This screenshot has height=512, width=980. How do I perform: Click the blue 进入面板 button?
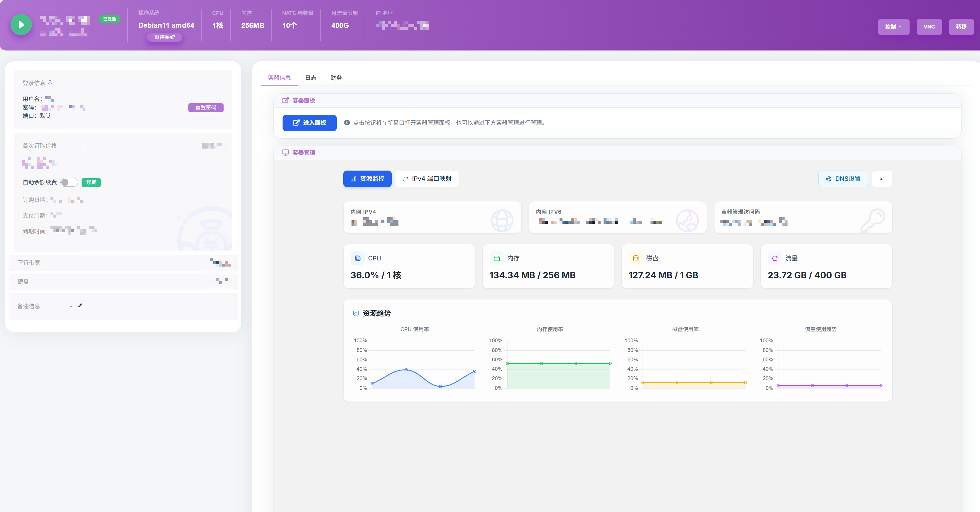click(309, 123)
